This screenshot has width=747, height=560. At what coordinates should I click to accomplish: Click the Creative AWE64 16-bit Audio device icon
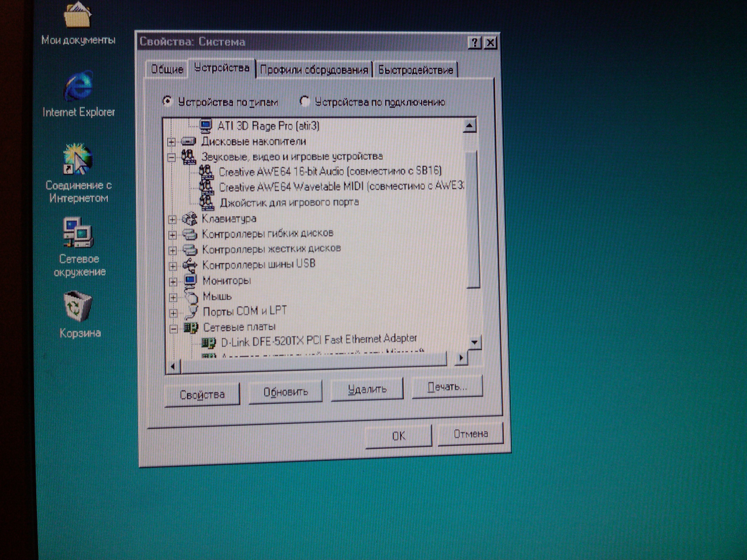[206, 172]
